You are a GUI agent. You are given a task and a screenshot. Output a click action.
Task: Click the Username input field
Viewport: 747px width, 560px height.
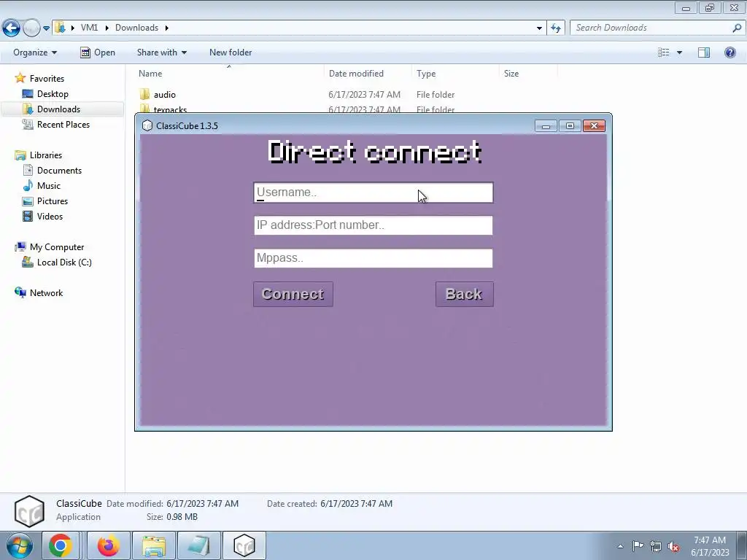(373, 192)
